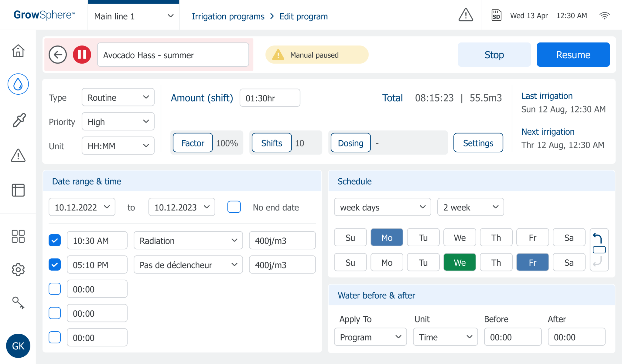This screenshot has height=364, width=622.
Task: Open the 2 week cycle dropdown
Action: 471,207
